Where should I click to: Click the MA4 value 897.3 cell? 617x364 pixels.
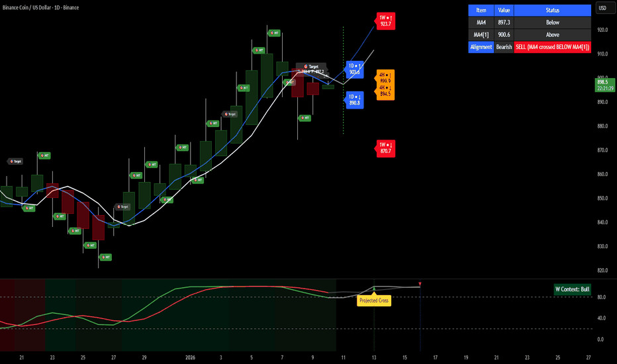pos(504,22)
